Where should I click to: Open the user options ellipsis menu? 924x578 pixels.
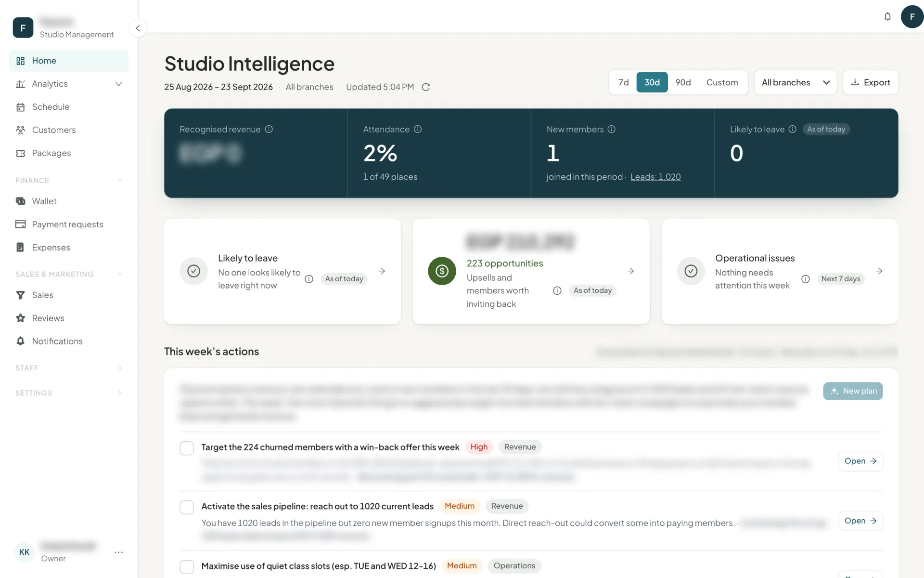[x=119, y=552]
